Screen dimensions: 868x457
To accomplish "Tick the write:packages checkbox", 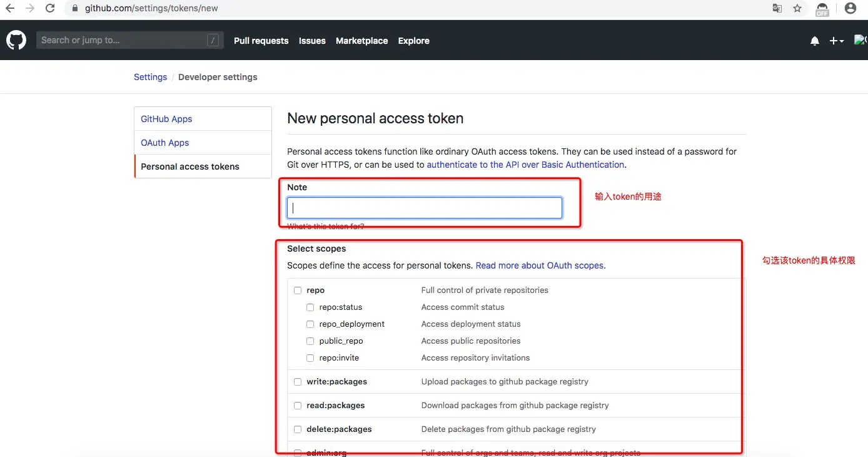I will 298,382.
